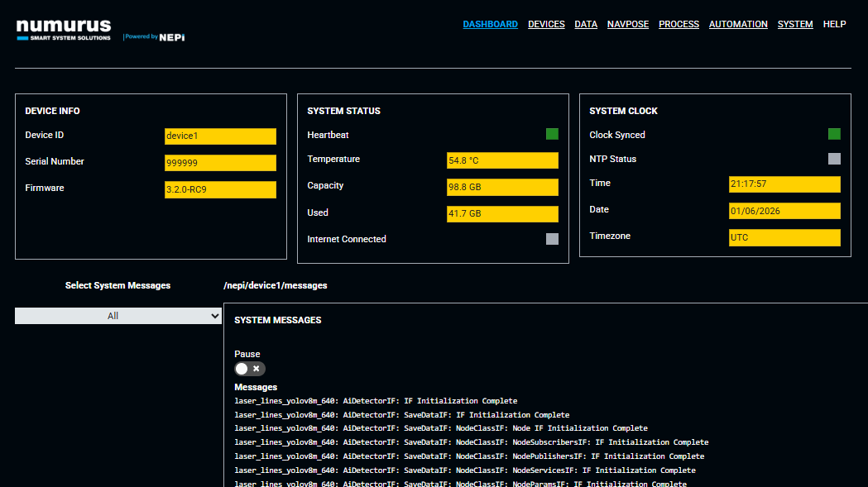Click the HELP link
The height and width of the screenshot is (487, 868).
(834, 25)
